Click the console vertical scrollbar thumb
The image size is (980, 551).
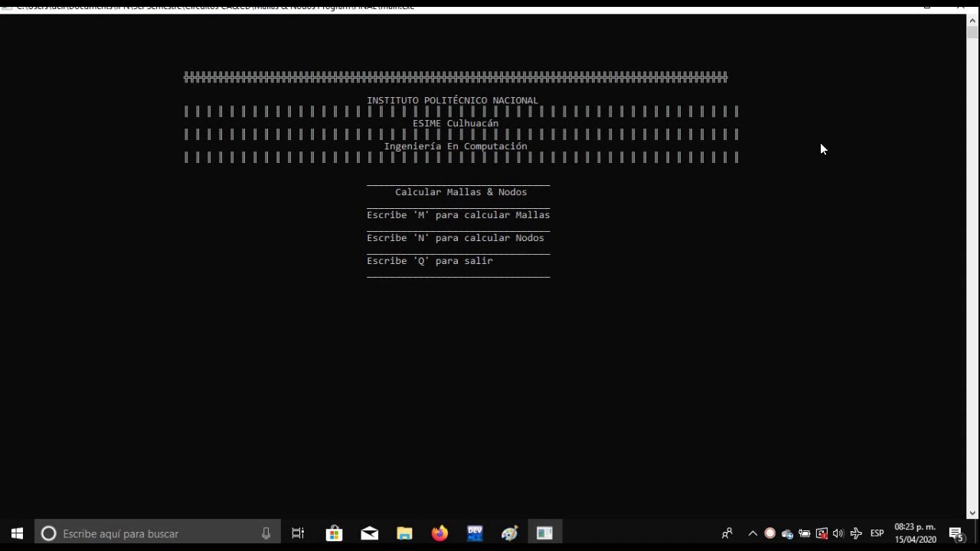coord(972,33)
